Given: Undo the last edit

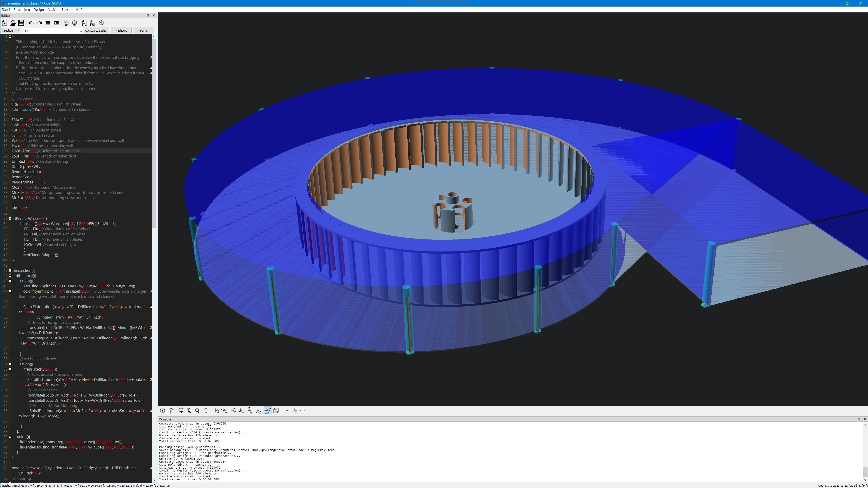Looking at the screenshot, I should 31,23.
